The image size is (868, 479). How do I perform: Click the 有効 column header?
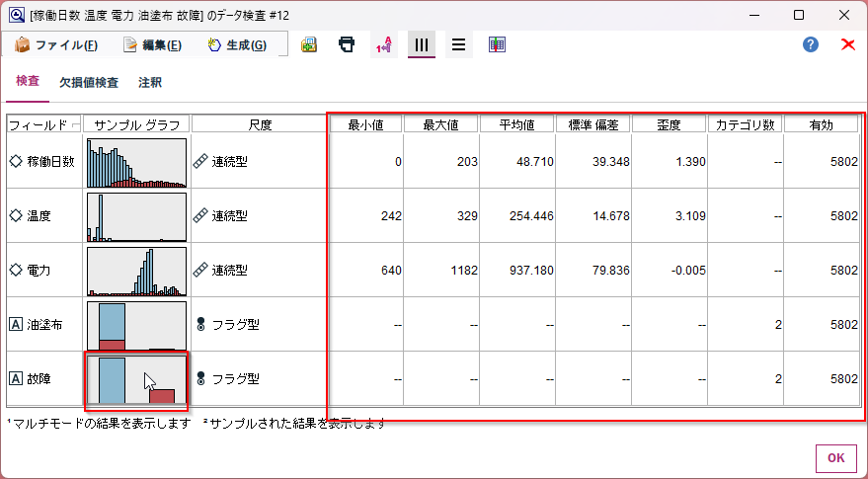[x=821, y=124]
